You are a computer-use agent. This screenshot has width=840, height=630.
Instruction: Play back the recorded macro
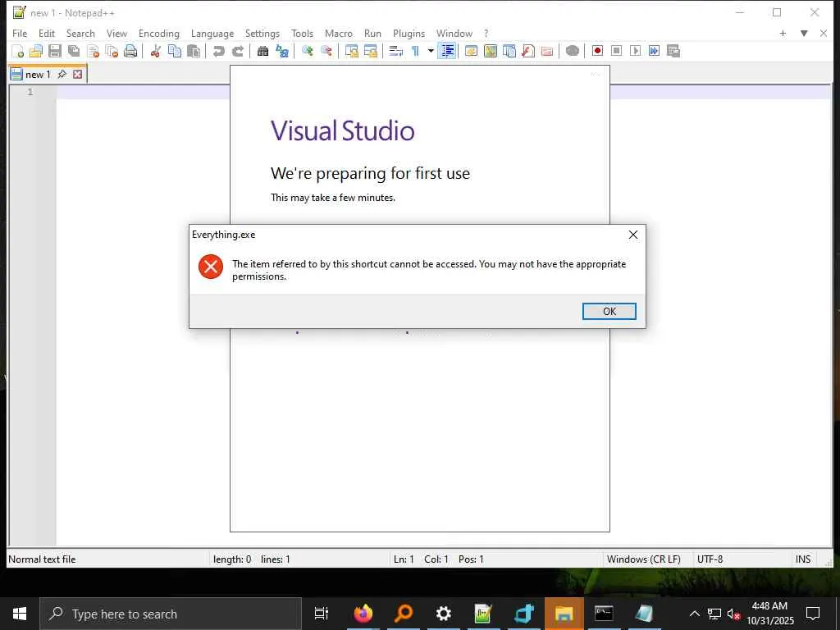636,51
